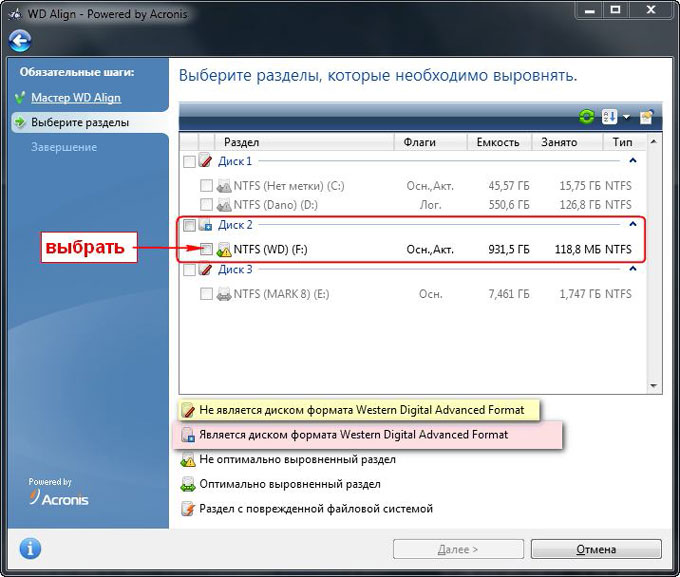The width and height of the screenshot is (680, 577).
Task: Click the Лог. flag of D: partition
Action: click(x=430, y=204)
